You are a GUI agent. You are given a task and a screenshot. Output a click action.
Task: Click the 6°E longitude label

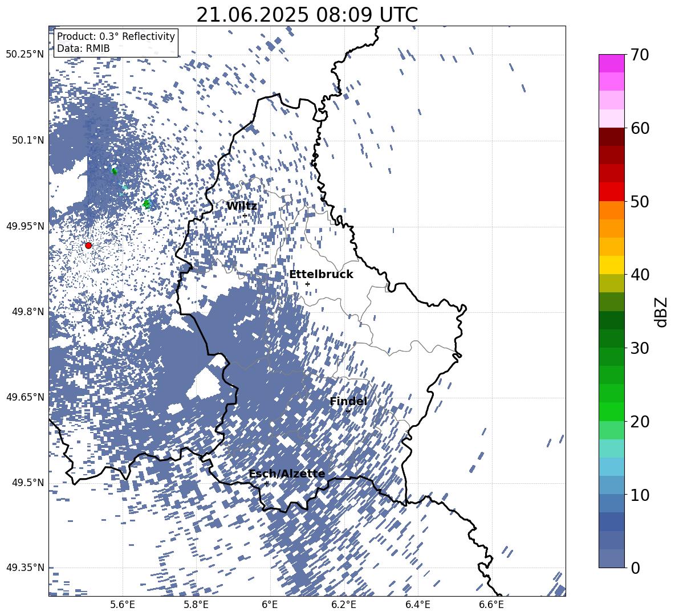coord(270,605)
